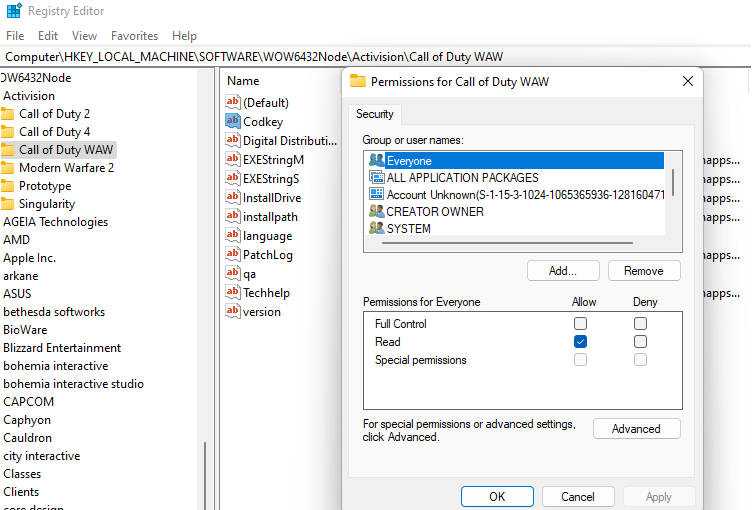Screen dimensions: 753x510
Task: Open Advanced permission settings
Action: (x=636, y=429)
